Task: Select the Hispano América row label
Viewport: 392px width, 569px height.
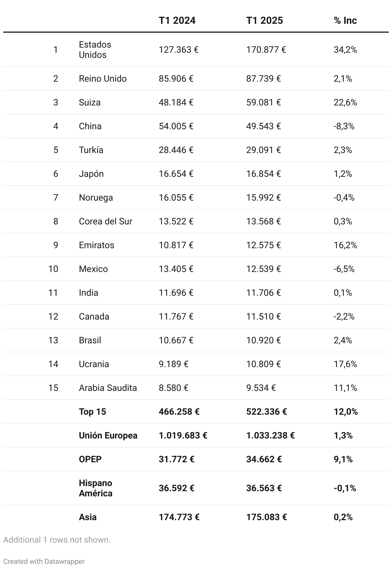Action: [95, 488]
